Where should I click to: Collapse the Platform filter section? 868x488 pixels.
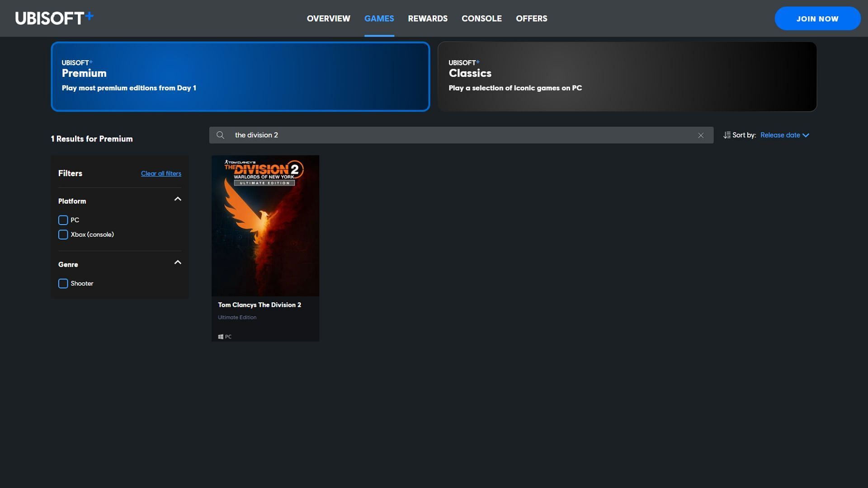pos(178,199)
